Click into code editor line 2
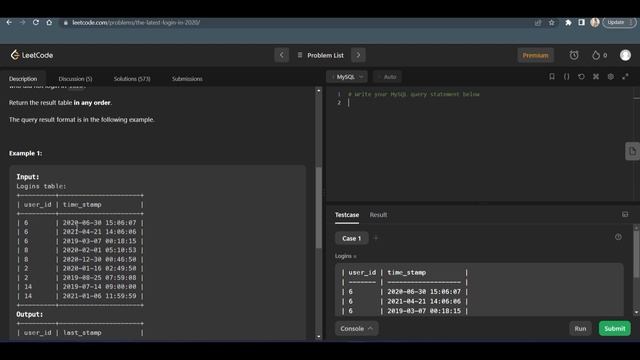This screenshot has width=640, height=360. pyautogui.click(x=486, y=103)
